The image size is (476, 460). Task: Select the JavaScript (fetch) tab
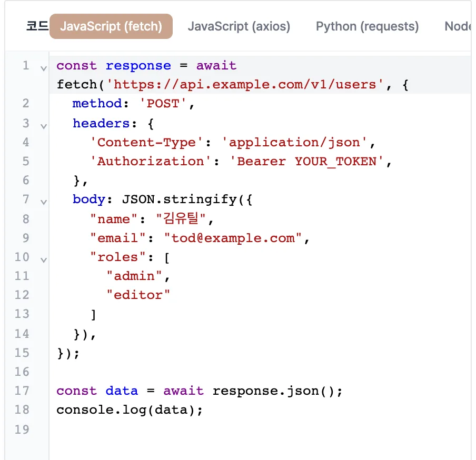111,26
